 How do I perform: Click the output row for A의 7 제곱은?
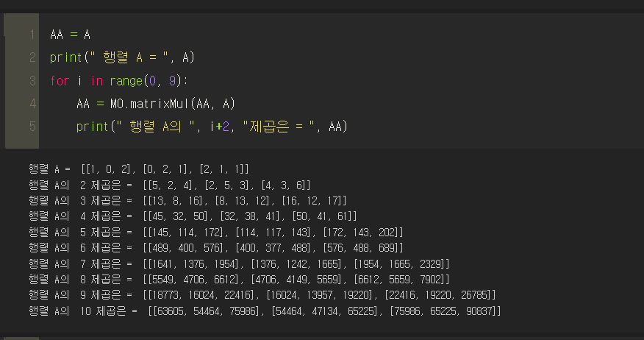tap(239, 263)
